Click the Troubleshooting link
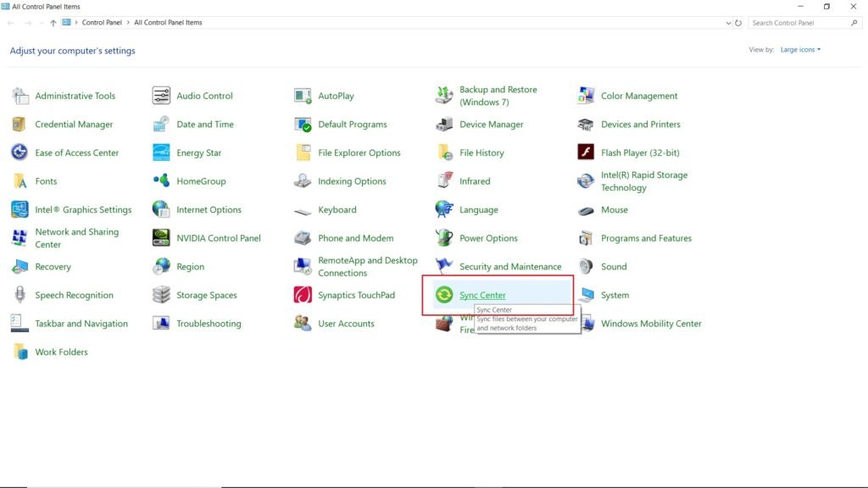Screen dimensions: 868x488 point(209,324)
